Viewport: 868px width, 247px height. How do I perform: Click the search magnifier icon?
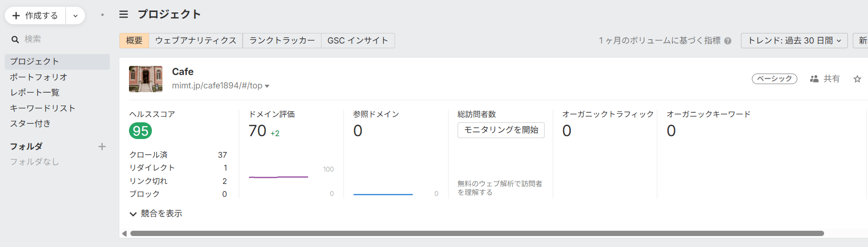tap(15, 39)
